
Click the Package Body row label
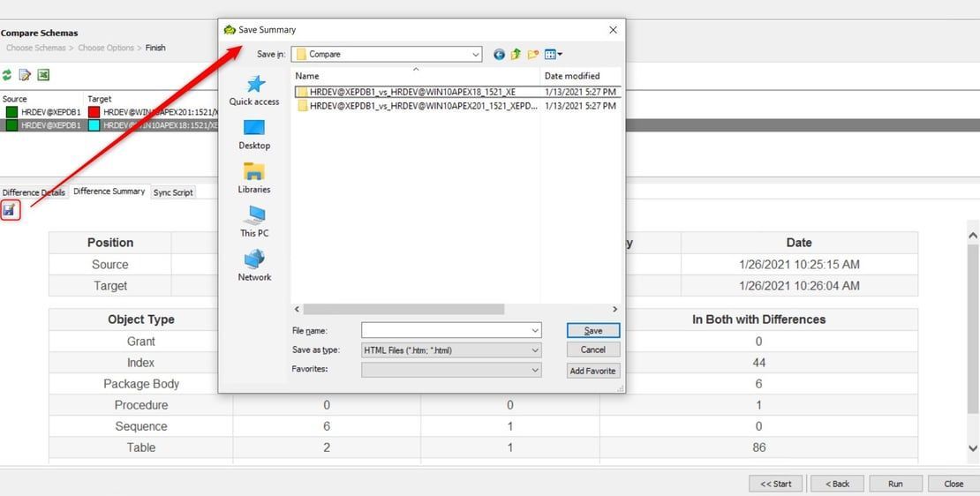click(141, 384)
